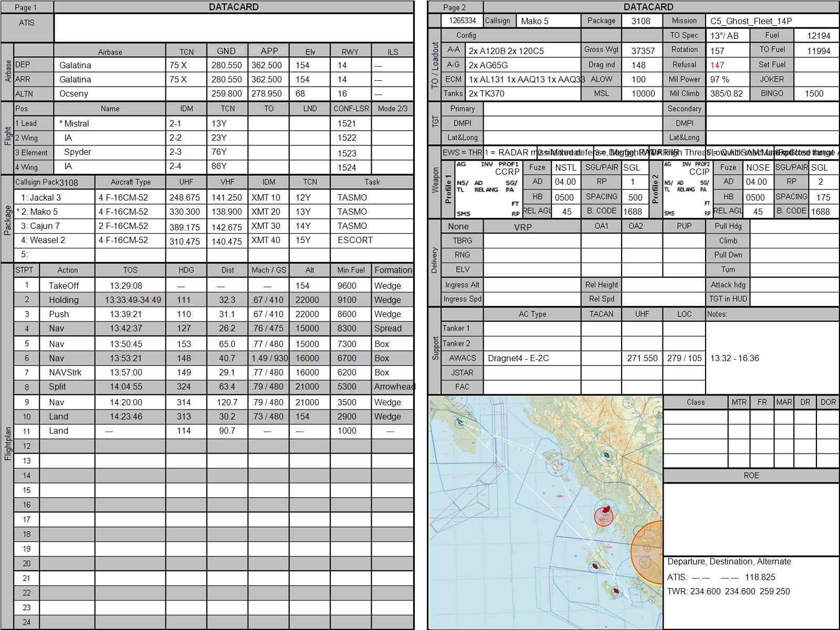The height and width of the screenshot is (630, 840).
Task: Switch to the Page 1 header tab
Action: [27, 7]
